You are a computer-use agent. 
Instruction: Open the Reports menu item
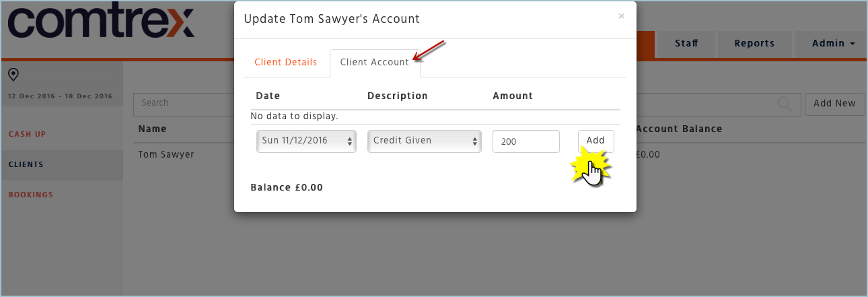[x=754, y=43]
